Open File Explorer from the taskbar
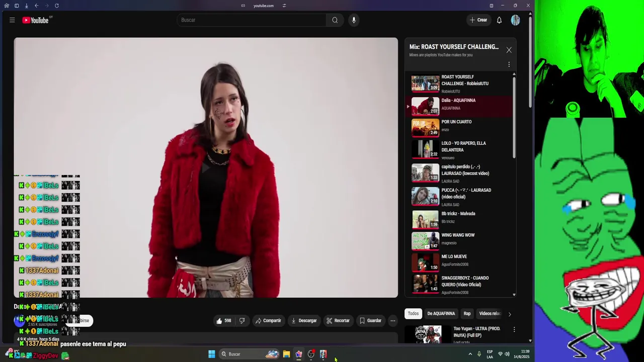This screenshot has width=644, height=362. 286,354
